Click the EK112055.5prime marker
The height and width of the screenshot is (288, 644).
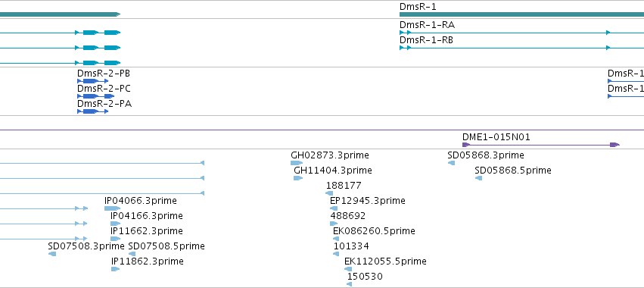pyautogui.click(x=348, y=269)
